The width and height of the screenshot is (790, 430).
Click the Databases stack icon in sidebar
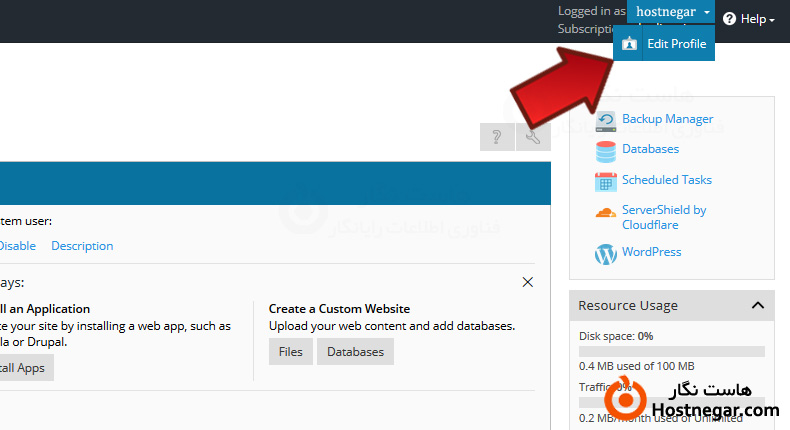605,151
